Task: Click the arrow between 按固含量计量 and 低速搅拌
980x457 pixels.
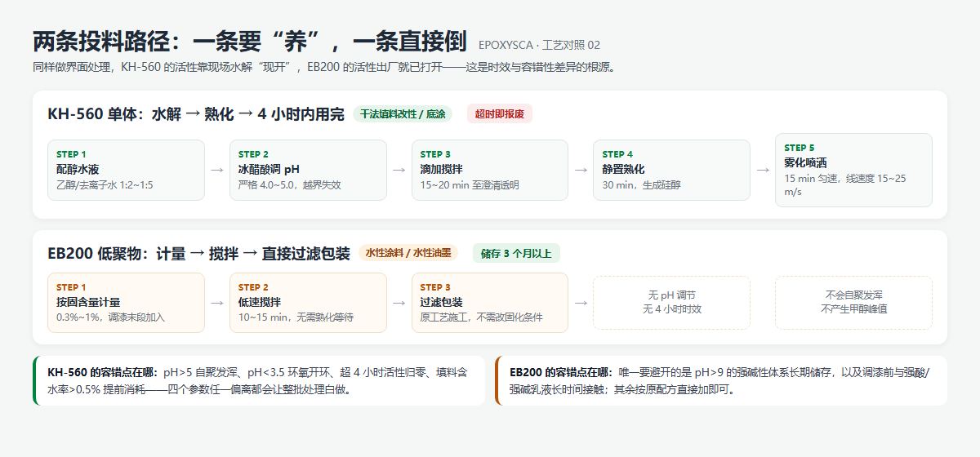Action: click(217, 303)
